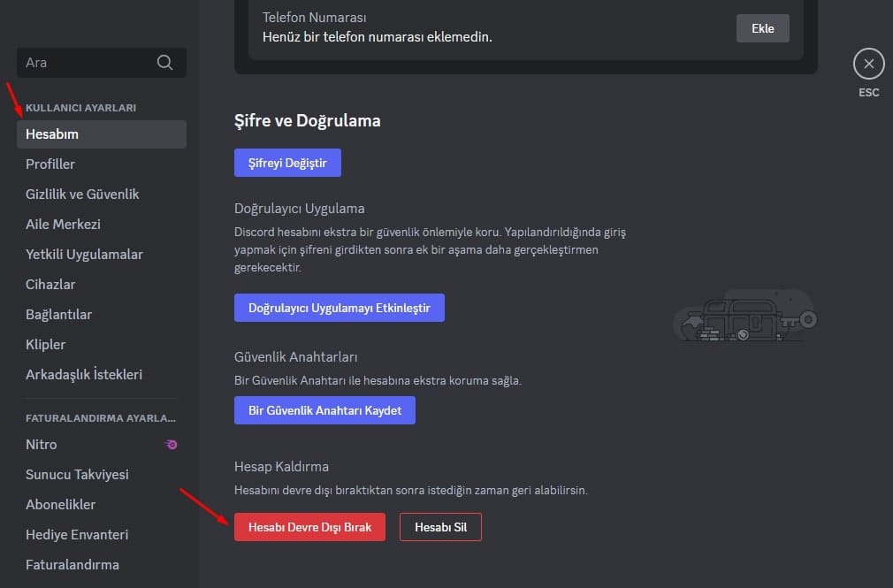
Task: Open Gizlilik ve Güvenlik section
Action: (82, 195)
